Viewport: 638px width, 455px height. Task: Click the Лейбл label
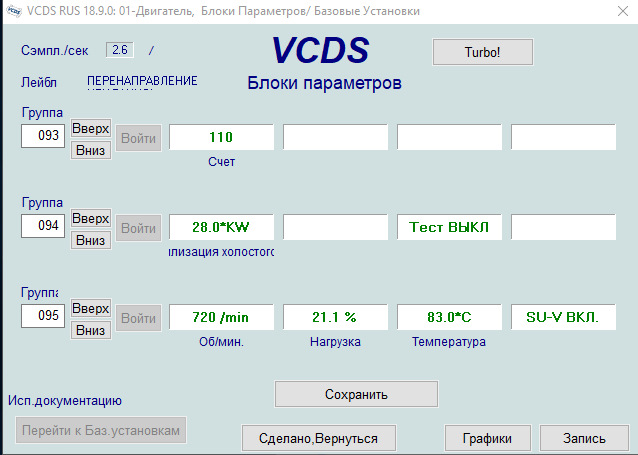tap(39, 83)
